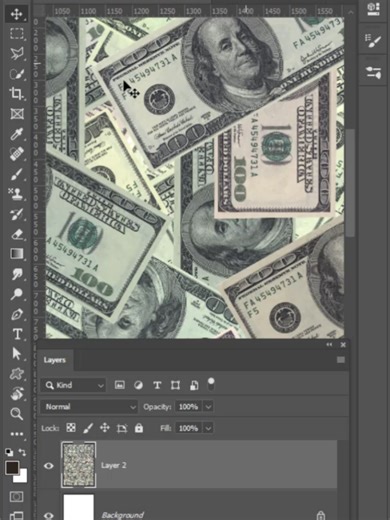Filter layers by adjustment layers

[x=138, y=385]
